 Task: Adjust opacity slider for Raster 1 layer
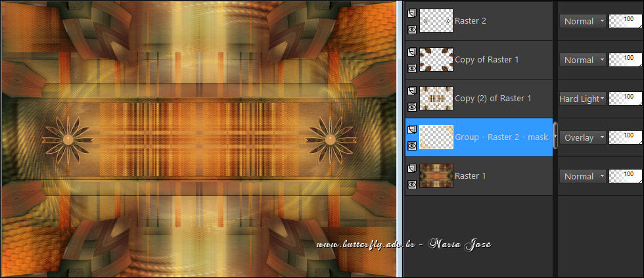click(x=626, y=175)
